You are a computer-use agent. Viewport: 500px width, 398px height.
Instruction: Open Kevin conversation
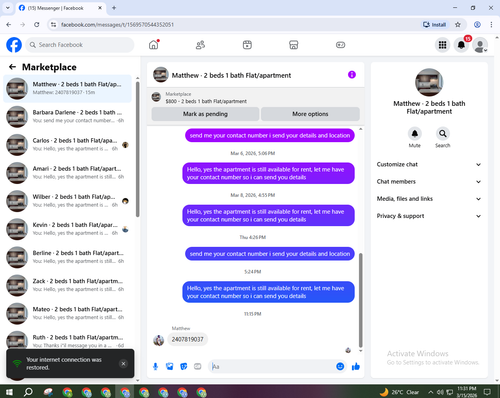[x=68, y=229]
